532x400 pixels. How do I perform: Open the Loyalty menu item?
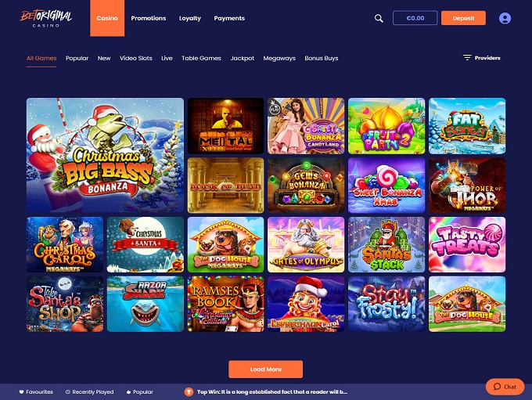pos(190,18)
